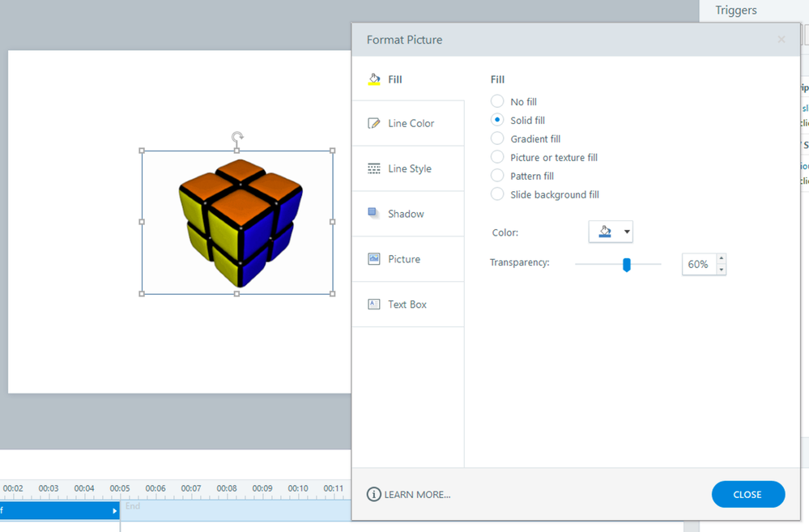Screen dimensions: 809x532
Task: Increase transparency with the up stepper arrow
Action: coord(722,258)
